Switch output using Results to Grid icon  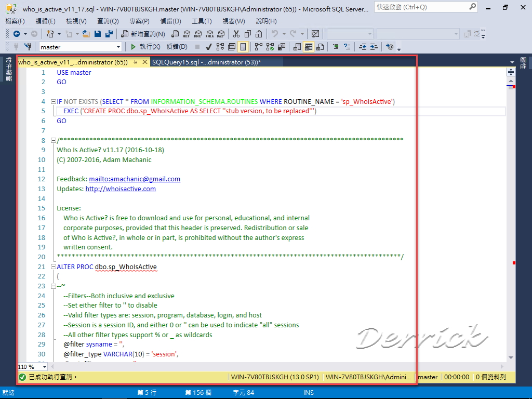coord(308,46)
